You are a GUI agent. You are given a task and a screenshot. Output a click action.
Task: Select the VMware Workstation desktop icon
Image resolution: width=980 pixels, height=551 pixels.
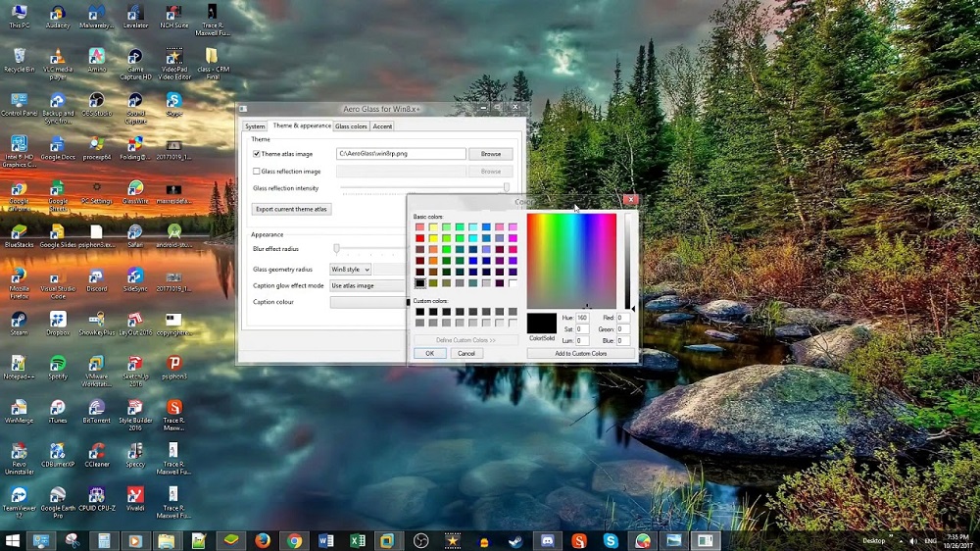point(96,371)
